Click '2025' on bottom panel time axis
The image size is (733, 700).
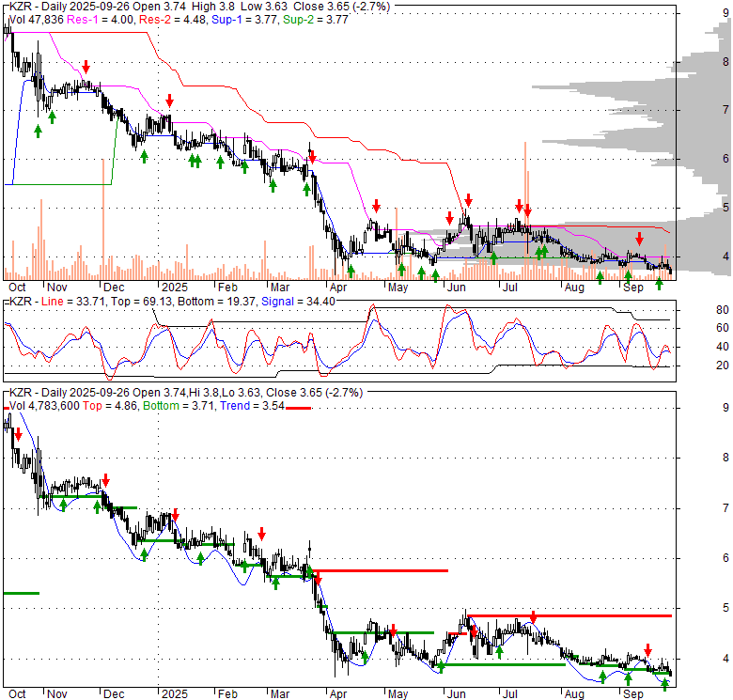175,694
